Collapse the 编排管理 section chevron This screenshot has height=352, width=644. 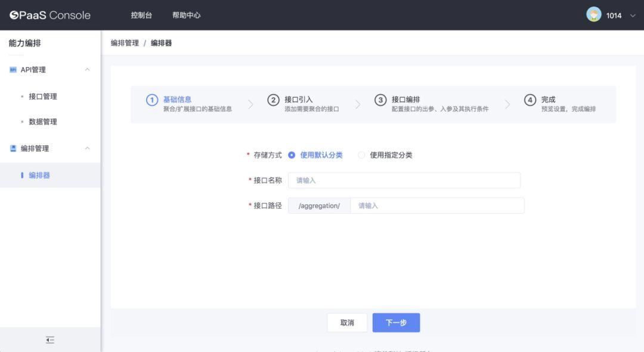[x=87, y=148]
